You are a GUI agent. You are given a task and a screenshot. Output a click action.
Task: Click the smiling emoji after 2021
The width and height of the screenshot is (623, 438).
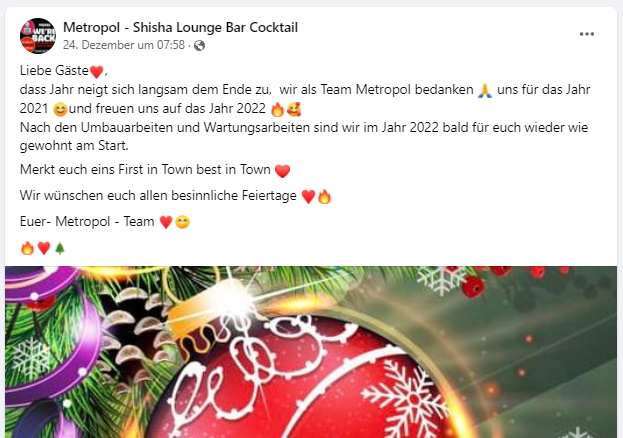coord(60,109)
